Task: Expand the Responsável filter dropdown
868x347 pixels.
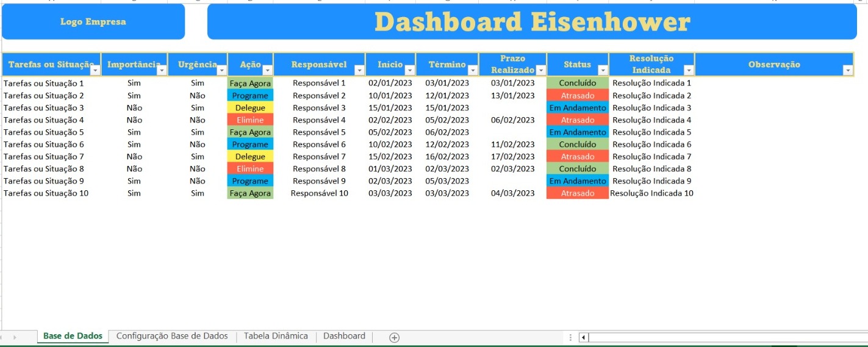Action: (359, 71)
